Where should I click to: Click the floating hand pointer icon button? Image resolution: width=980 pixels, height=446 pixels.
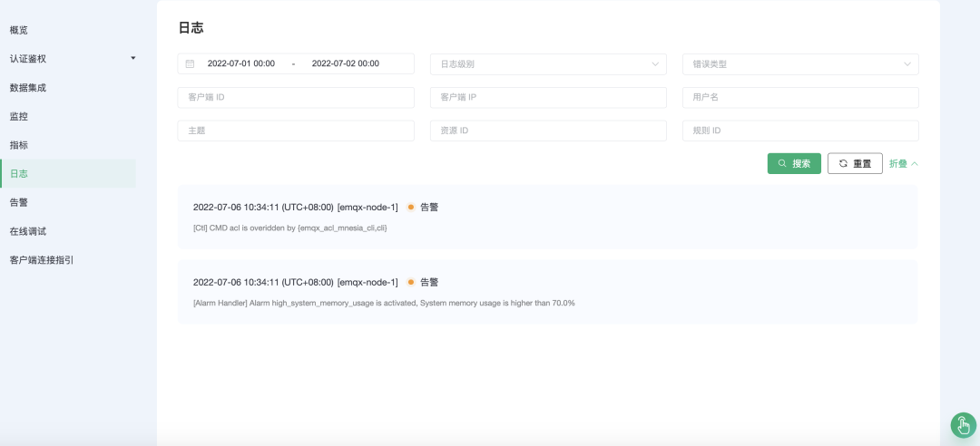[963, 425]
